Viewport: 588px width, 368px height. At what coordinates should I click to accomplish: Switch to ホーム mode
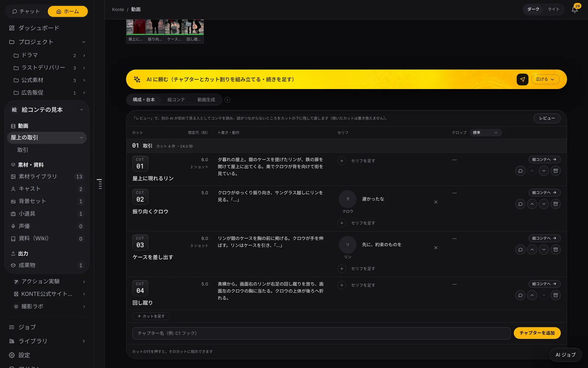pyautogui.click(x=68, y=11)
